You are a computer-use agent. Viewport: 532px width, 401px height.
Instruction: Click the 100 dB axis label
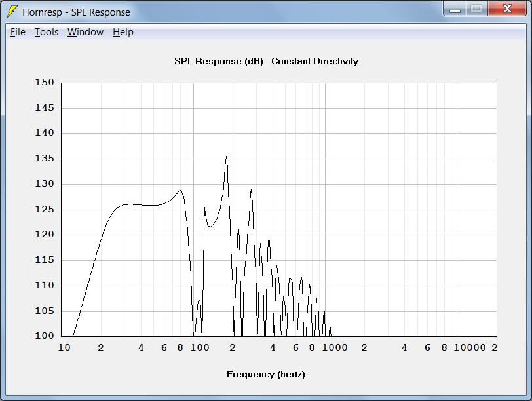[45, 335]
